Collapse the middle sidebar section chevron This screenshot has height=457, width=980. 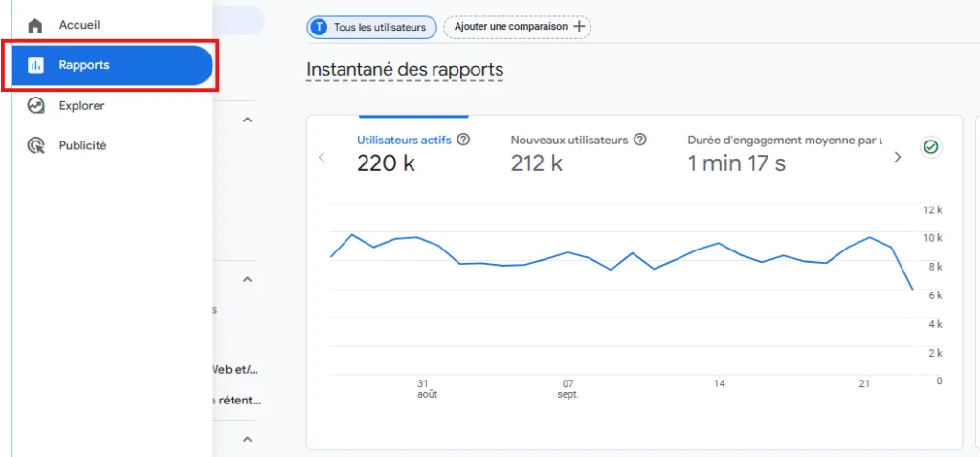pyautogui.click(x=247, y=280)
